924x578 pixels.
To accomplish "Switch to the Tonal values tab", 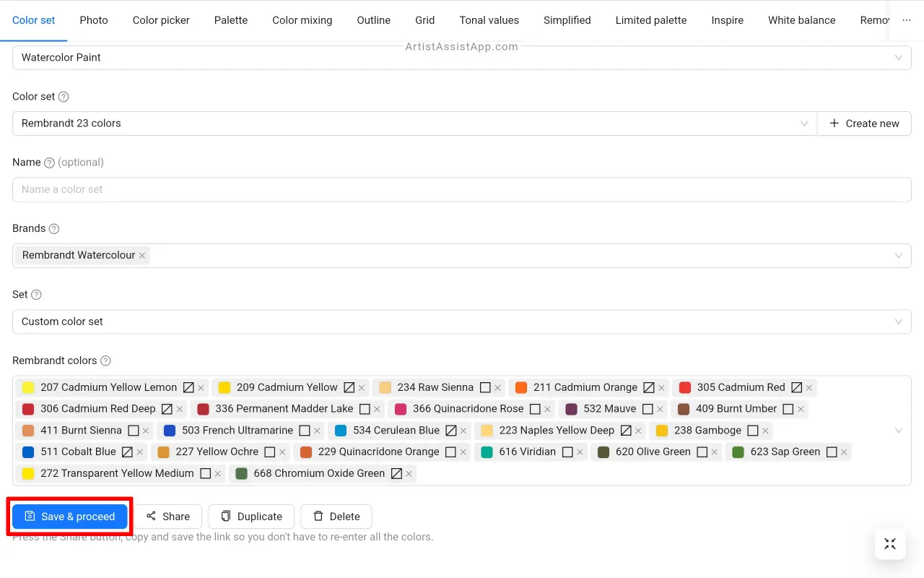I will [489, 20].
